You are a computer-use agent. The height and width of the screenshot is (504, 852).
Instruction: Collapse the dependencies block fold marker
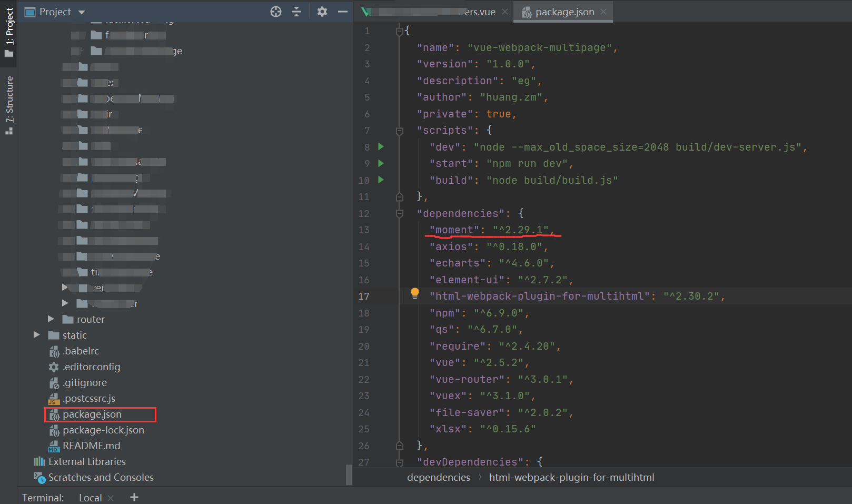pyautogui.click(x=399, y=213)
